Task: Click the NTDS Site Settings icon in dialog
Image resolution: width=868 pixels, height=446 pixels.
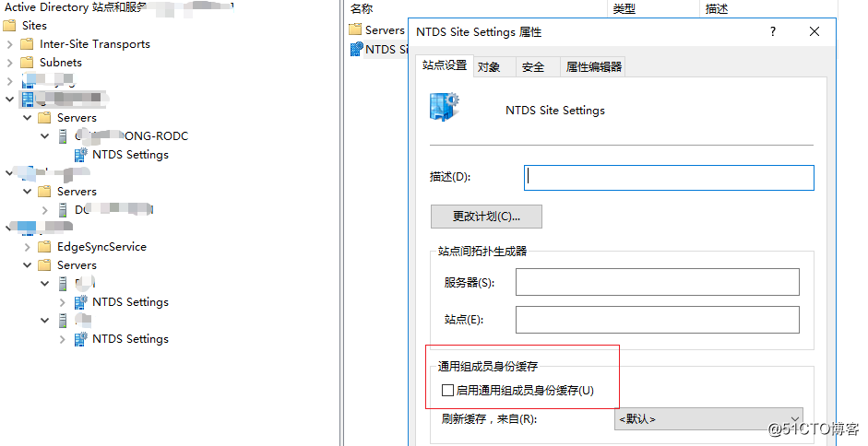Action: [445, 106]
